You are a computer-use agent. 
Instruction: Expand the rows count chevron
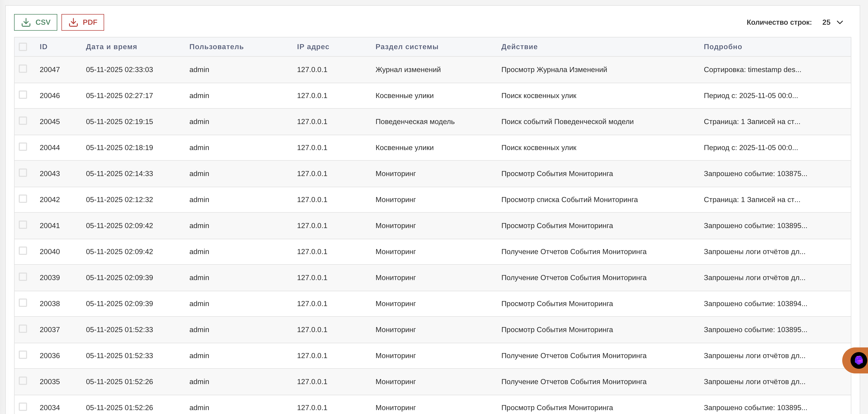(840, 22)
